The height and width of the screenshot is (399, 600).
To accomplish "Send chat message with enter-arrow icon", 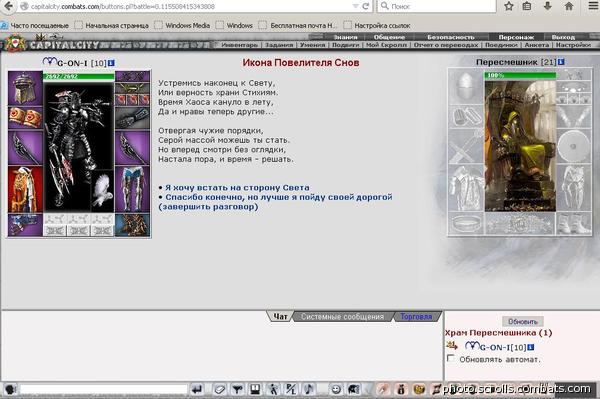I will (197, 390).
